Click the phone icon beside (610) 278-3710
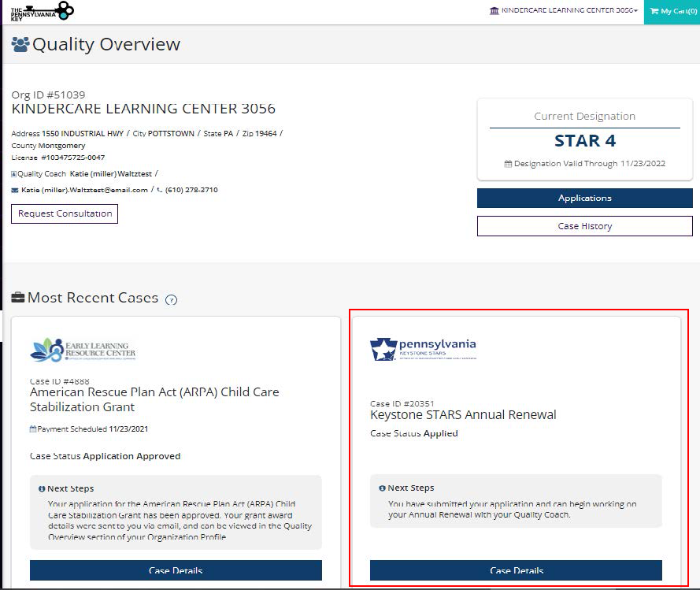Viewport: 700px width, 590px height. point(160,190)
